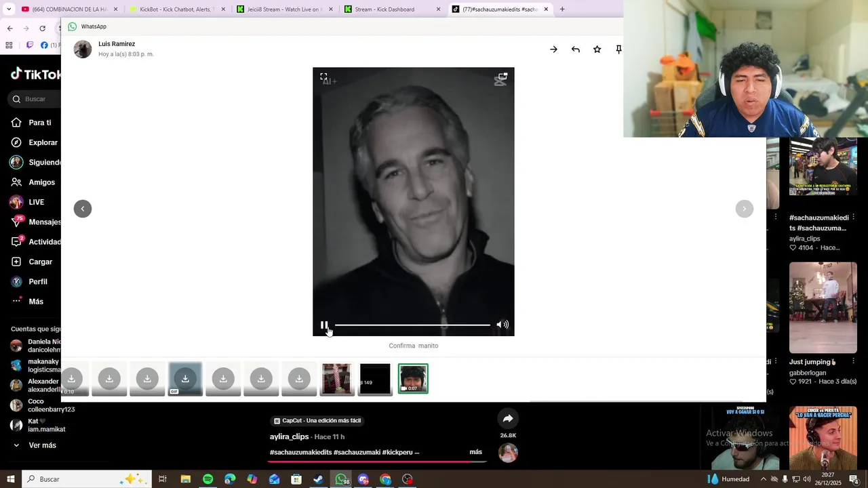
Task: Share the TikTok video with 26.8K shares
Action: click(508, 419)
